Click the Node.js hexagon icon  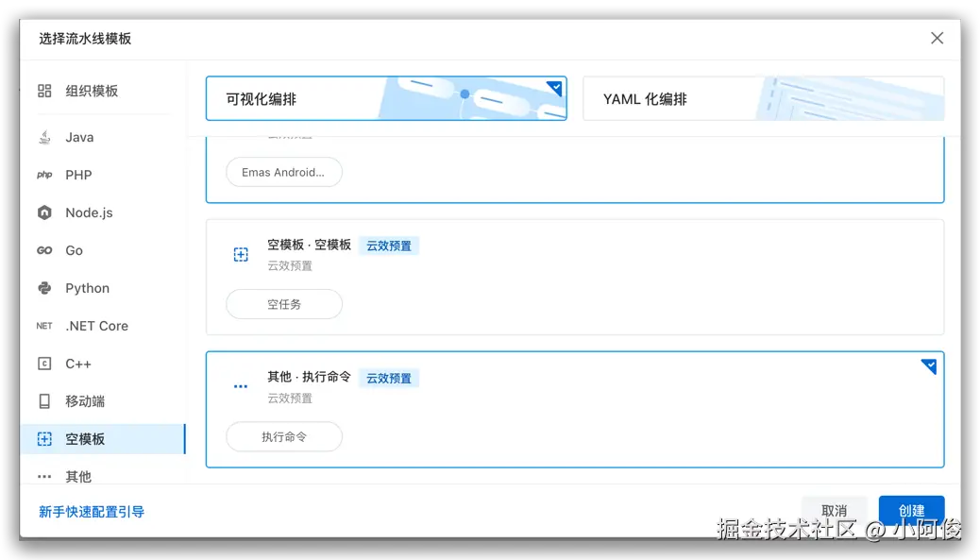coord(44,212)
